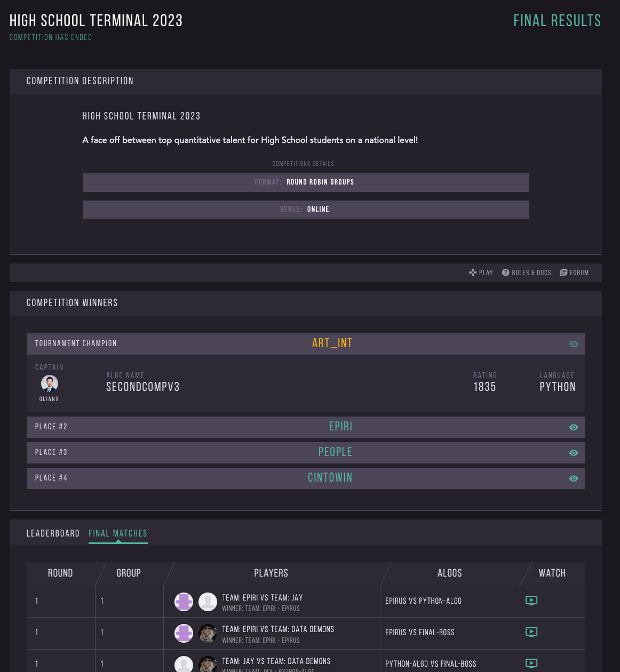Click the High School Terminal 2023 page title
The image size is (620, 672).
point(96,21)
